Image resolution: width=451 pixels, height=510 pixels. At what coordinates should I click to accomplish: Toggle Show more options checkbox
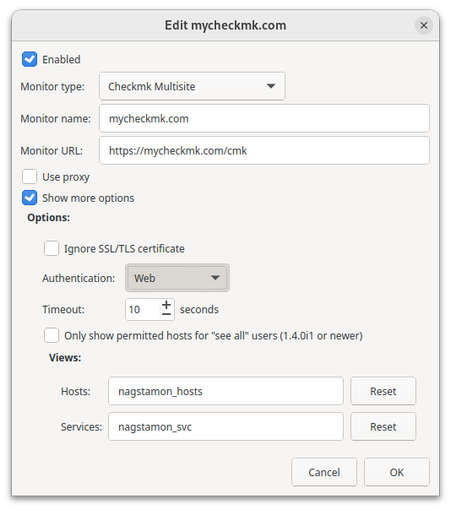tap(30, 198)
